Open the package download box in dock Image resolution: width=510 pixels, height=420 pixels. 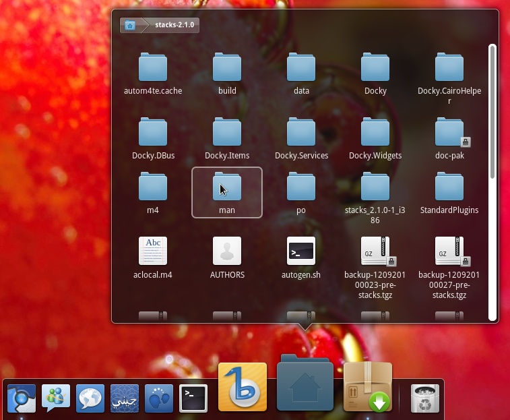(368, 387)
